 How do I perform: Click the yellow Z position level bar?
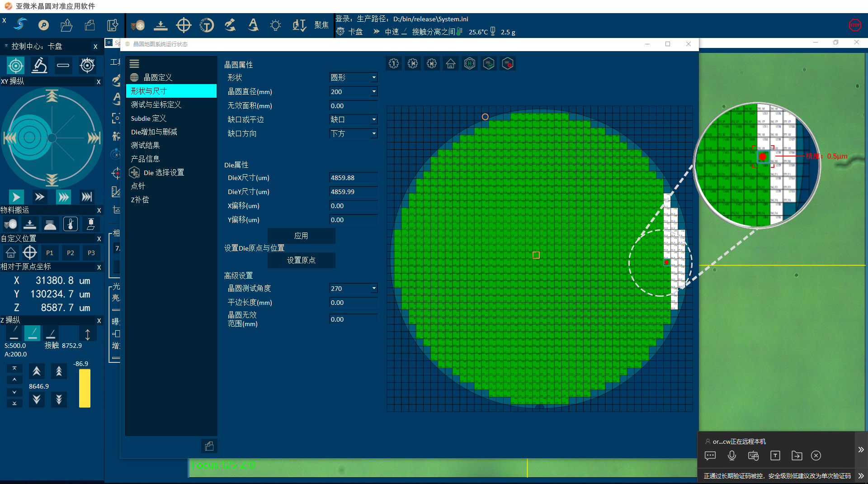click(85, 388)
